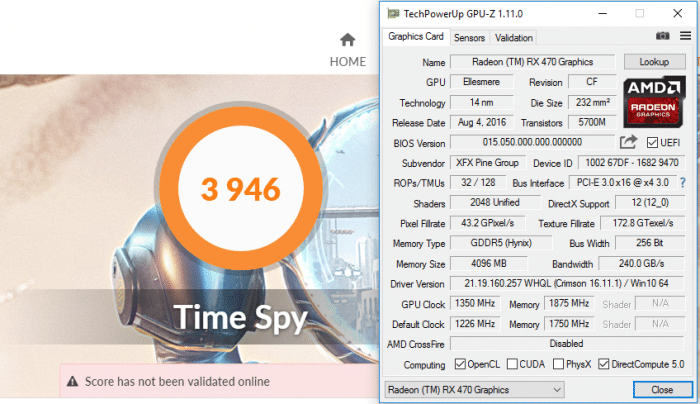Click the Release Date value Aug 4, 2016

(481, 123)
